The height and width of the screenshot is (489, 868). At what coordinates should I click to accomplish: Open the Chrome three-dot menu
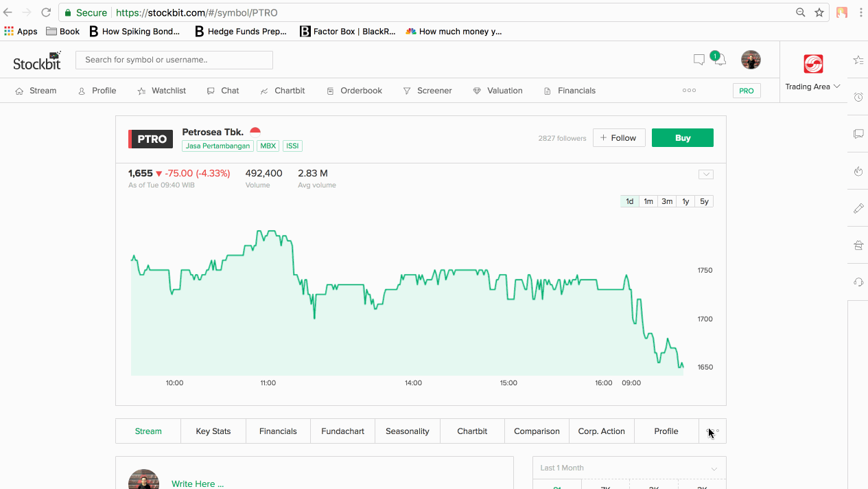860,12
